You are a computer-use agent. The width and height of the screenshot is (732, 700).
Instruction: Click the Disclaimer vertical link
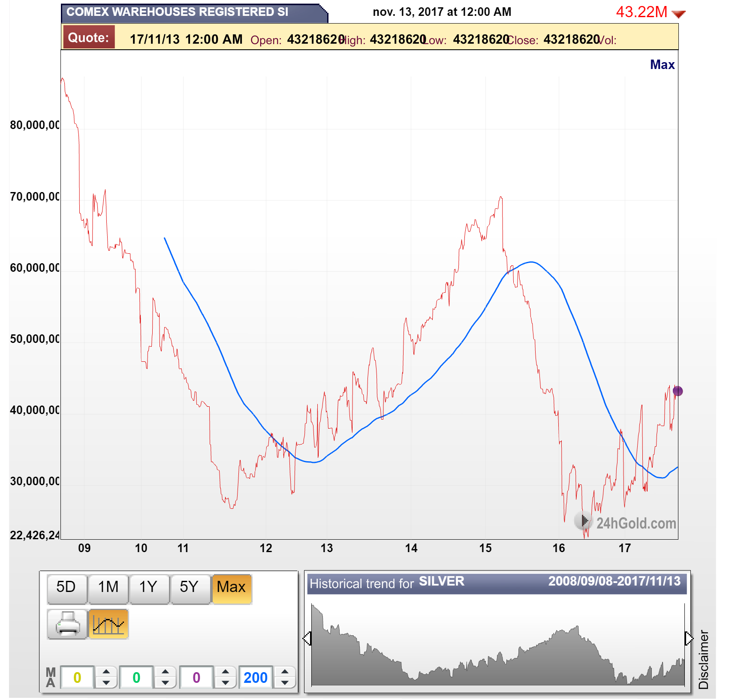click(x=703, y=659)
